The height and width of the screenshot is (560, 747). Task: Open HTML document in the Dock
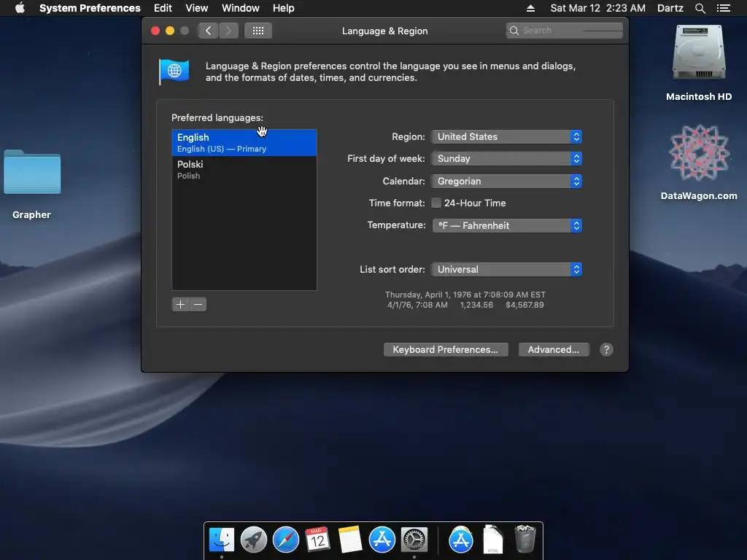[x=492, y=540]
